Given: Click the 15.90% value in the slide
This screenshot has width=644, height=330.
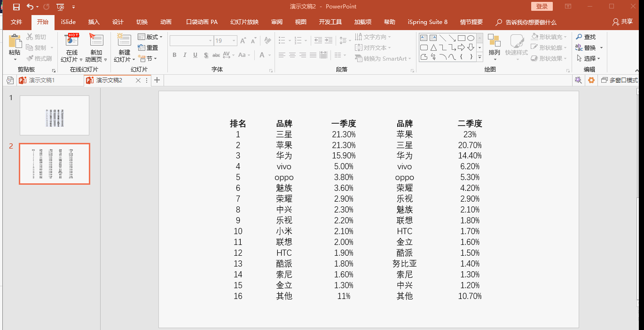Looking at the screenshot, I should (x=344, y=156).
